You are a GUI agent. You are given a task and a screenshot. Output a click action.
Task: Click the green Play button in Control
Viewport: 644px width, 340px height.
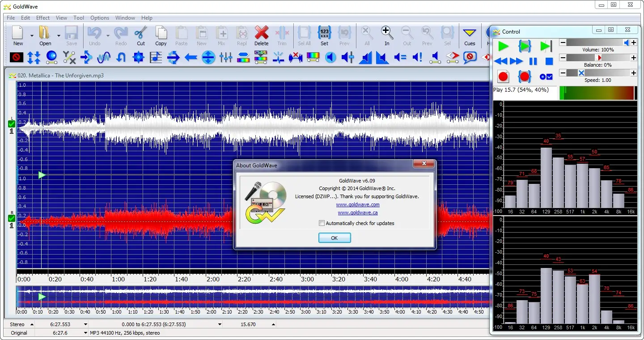click(503, 46)
